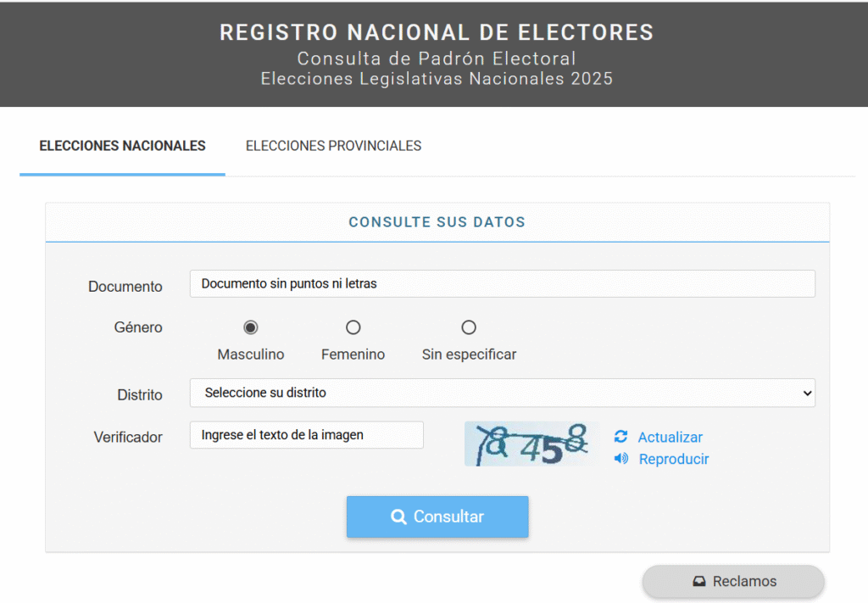This screenshot has width=868, height=603.
Task: Click the Consulte Sus Datos heading
Action: pyautogui.click(x=437, y=222)
